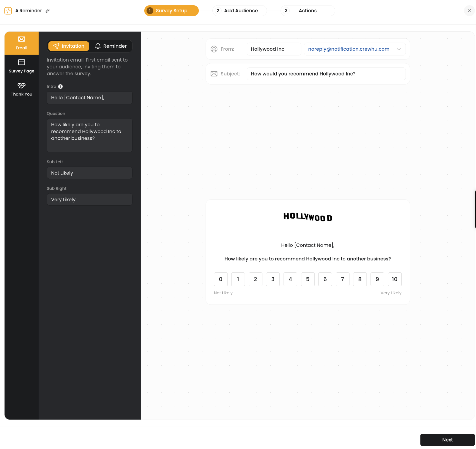Select score 10 in the preview

(395, 279)
